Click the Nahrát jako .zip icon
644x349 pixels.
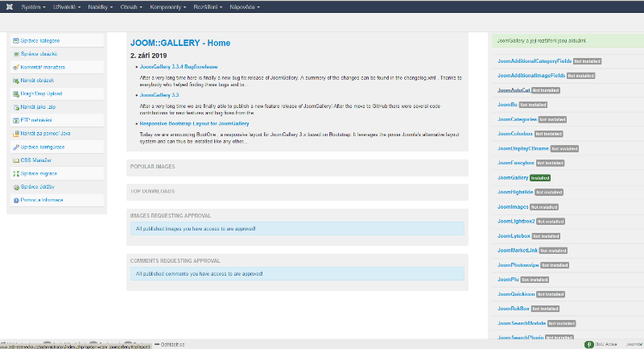16,107
